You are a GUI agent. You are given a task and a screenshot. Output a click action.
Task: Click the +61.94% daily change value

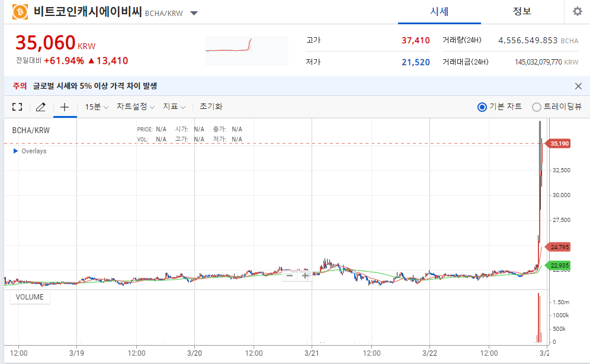tap(64, 61)
